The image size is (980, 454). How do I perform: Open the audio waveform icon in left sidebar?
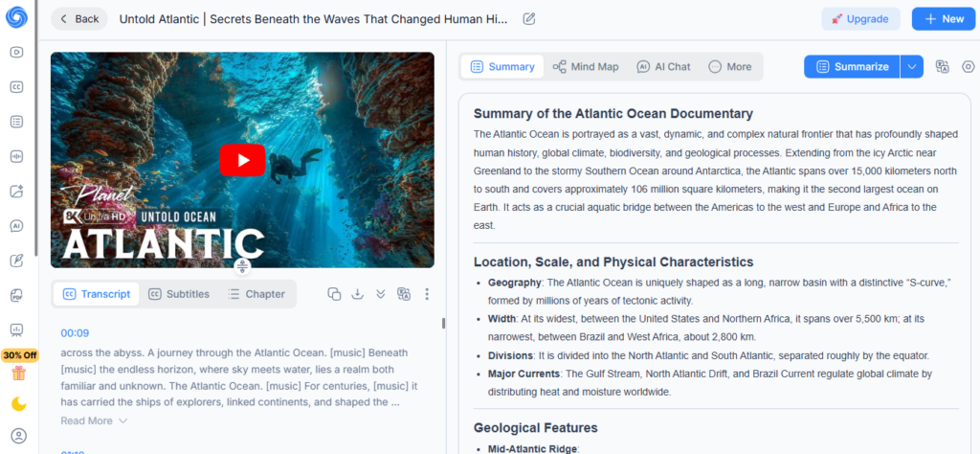point(17,156)
